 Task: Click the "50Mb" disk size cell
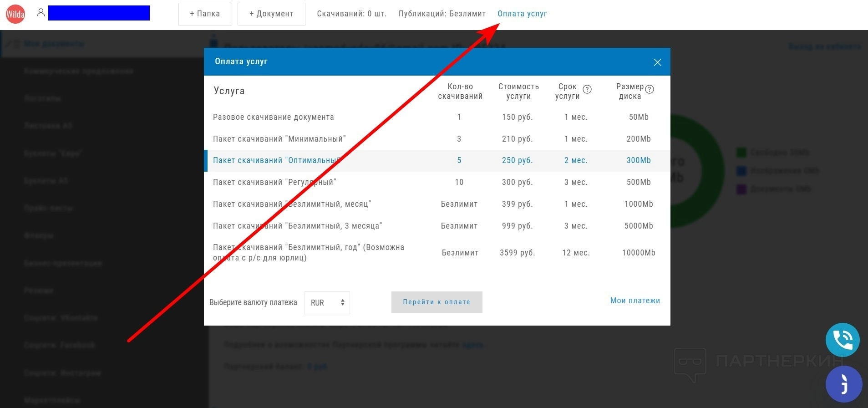click(x=639, y=117)
